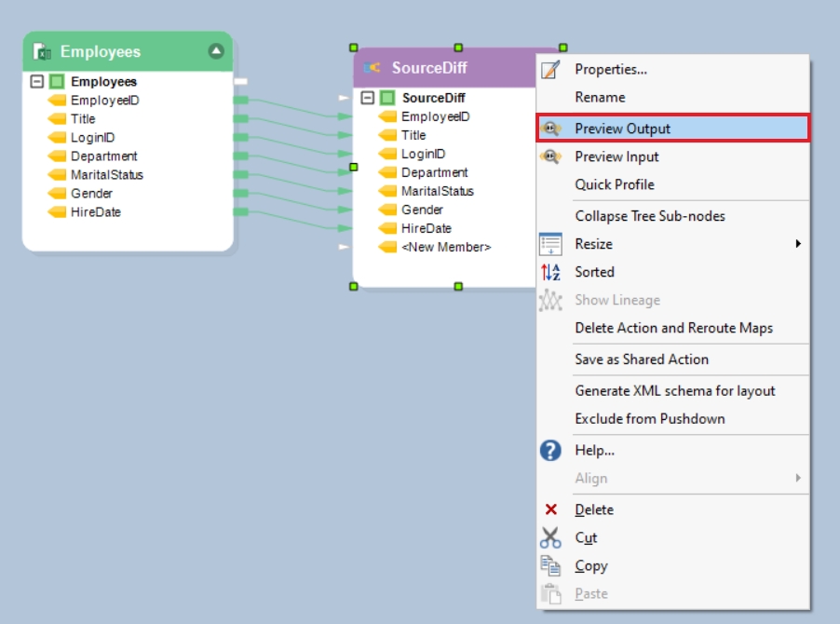Click the Copy pages icon

(550, 565)
